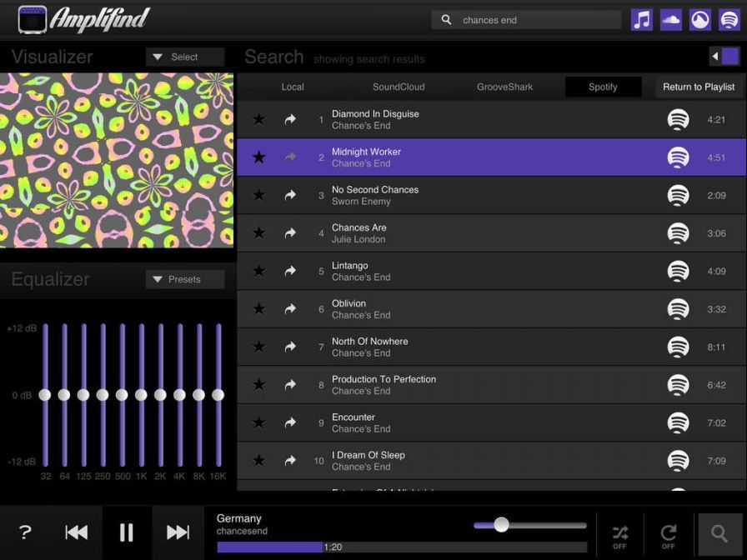Image resolution: width=747 pixels, height=560 pixels.
Task: Click the magnifier icon in bottom right
Action: click(x=719, y=532)
